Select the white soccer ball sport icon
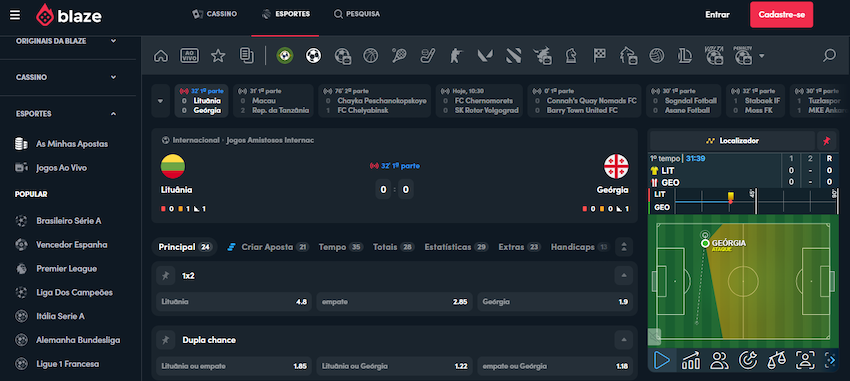Screen dimensions: 850x381 tap(313, 55)
